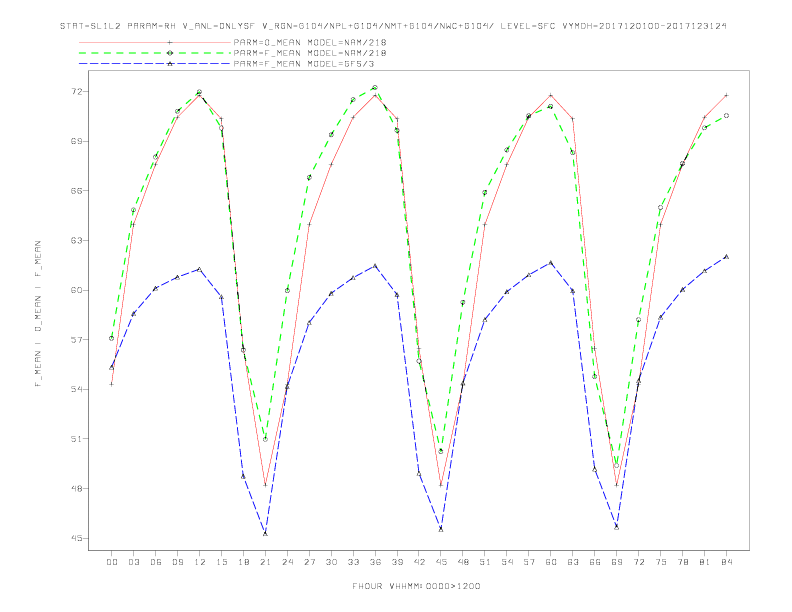Click the x-axis tick label 66
The image size is (792, 612).
point(595,562)
